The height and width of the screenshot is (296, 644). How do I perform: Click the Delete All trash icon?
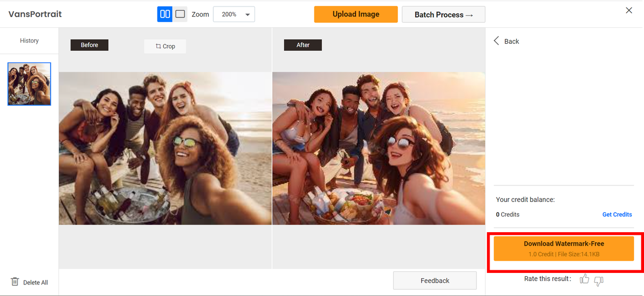[15, 281]
